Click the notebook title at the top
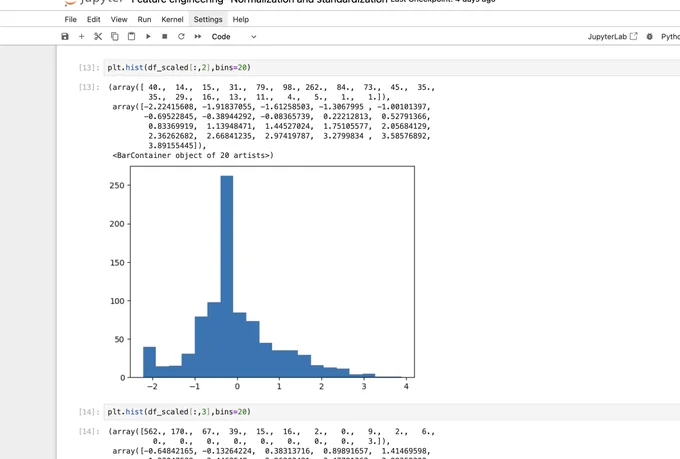680x459 pixels. tap(259, 1)
